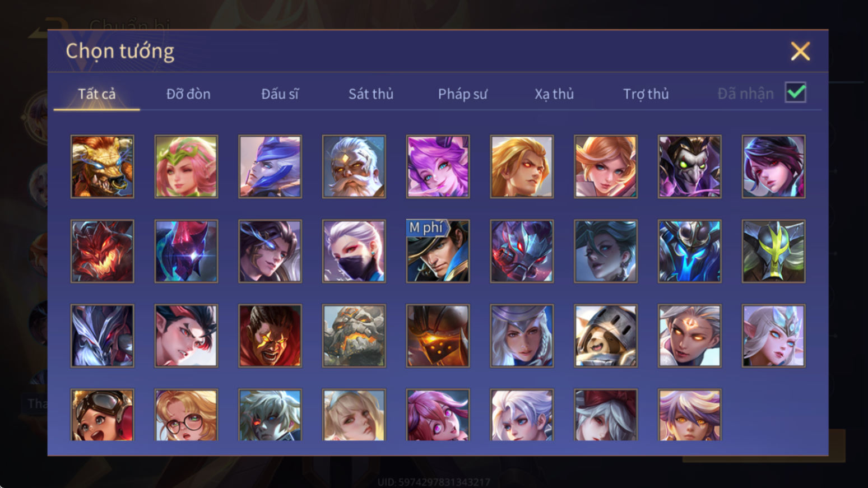Image resolution: width=868 pixels, height=488 pixels.
Task: Select the masked white-haired ninja hero
Action: click(x=354, y=251)
